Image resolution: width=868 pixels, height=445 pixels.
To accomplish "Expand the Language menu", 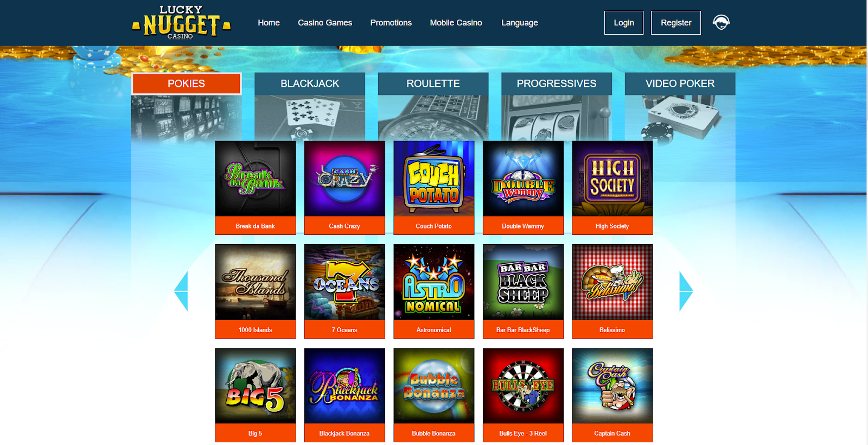I will click(x=520, y=23).
